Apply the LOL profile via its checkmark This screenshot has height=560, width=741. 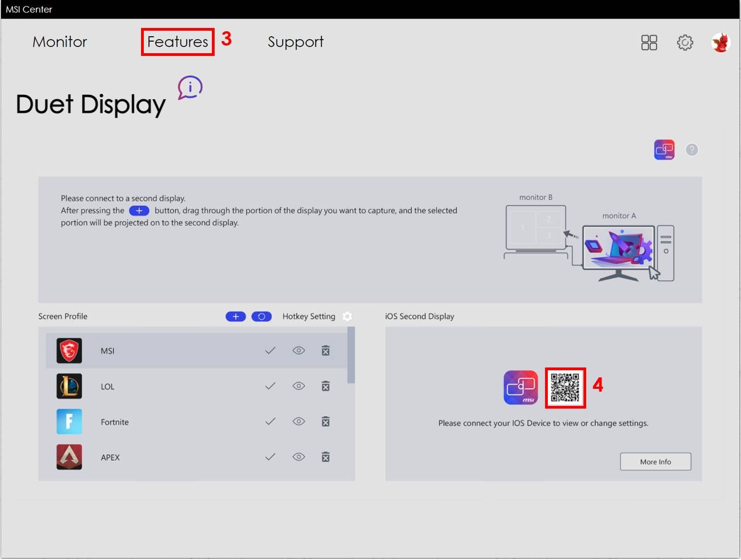(270, 386)
